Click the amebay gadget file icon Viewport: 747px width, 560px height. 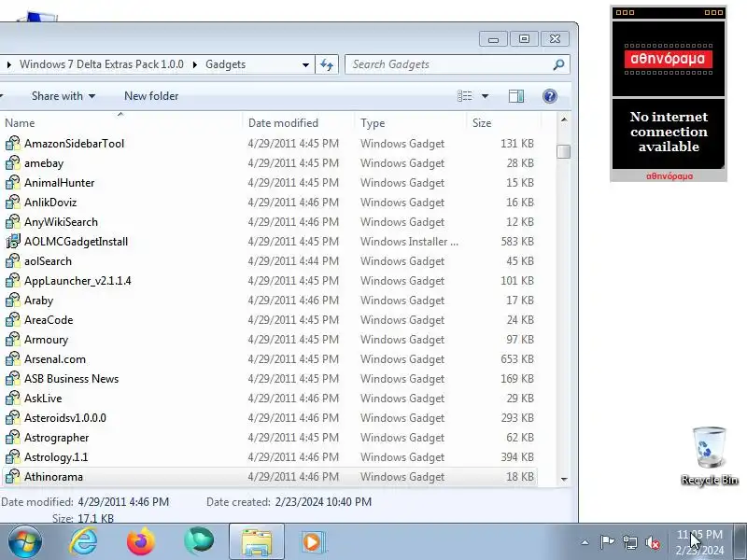coord(13,162)
